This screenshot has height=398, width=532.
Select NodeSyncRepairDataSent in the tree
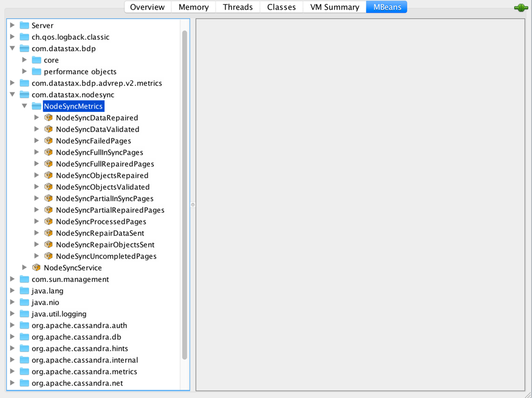[100, 233]
